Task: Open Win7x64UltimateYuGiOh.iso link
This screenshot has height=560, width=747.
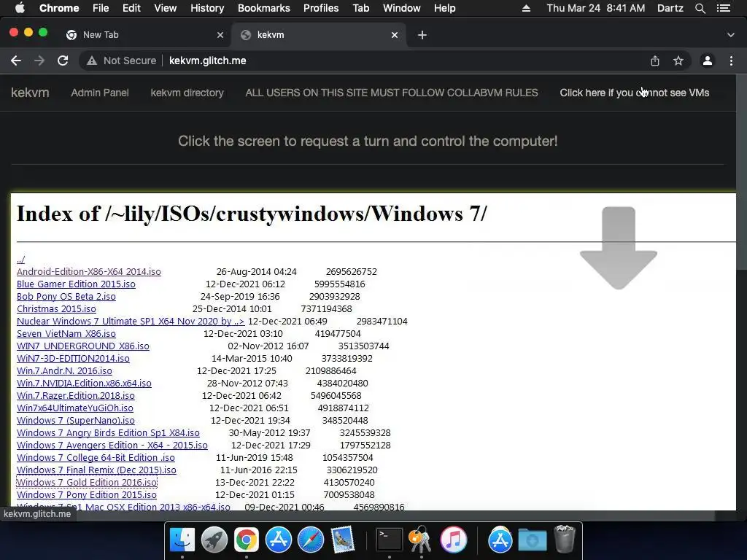Action: click(75, 408)
